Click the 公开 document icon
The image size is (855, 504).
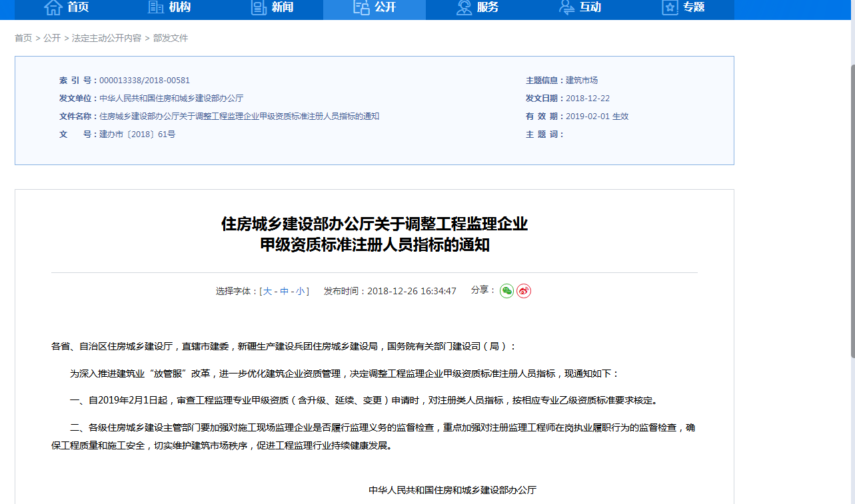361,7
